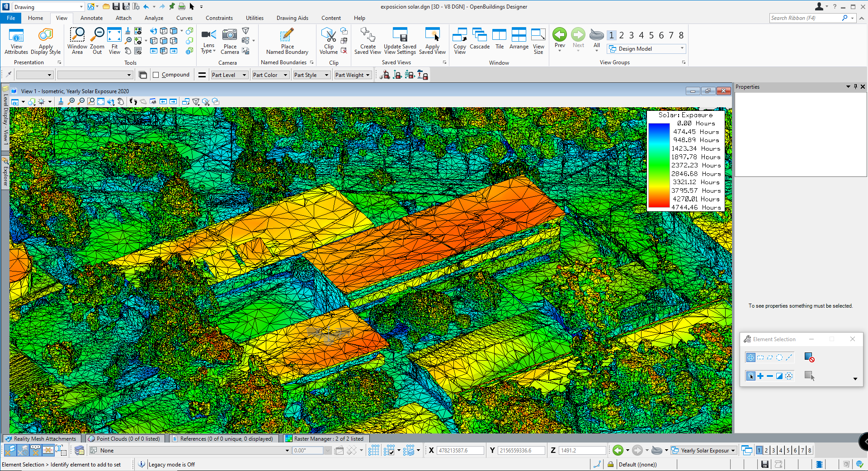Click the Next saved view button
This screenshot has width=868, height=471.
pos(578,40)
